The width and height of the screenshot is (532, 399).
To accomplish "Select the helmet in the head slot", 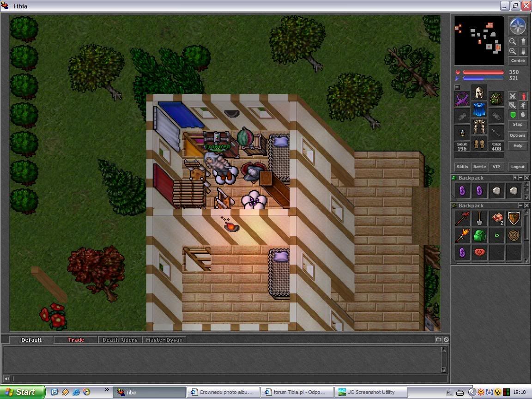I will tap(479, 92).
